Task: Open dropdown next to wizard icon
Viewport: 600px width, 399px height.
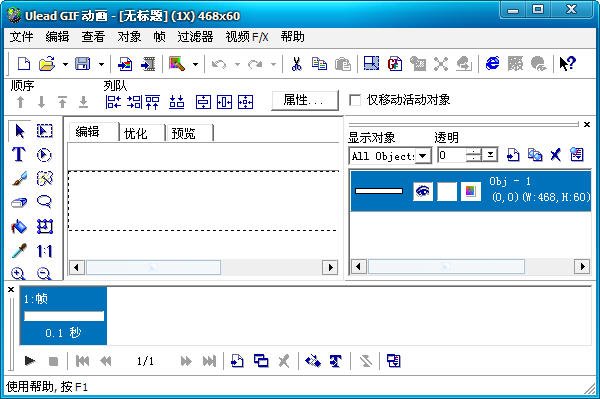Action: (195, 64)
